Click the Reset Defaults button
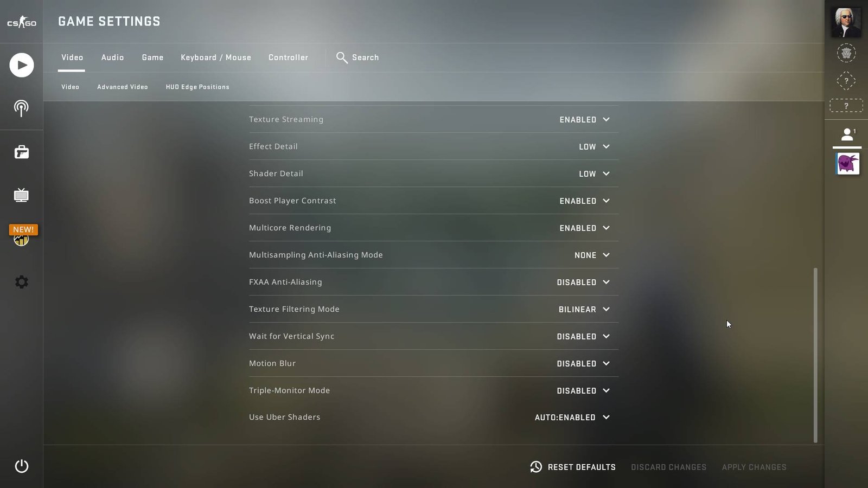 [x=573, y=467]
